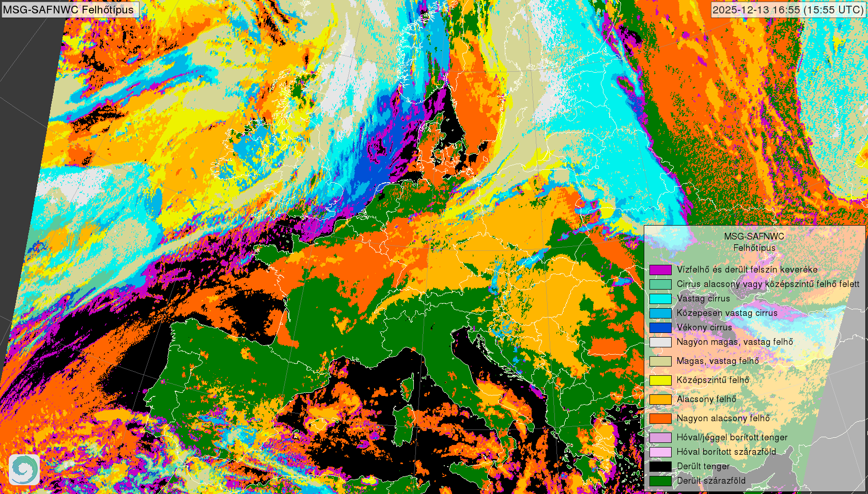Select the teal-green Cirrus alacsony felhő felett swatch
868x494 pixels.
[x=660, y=284]
